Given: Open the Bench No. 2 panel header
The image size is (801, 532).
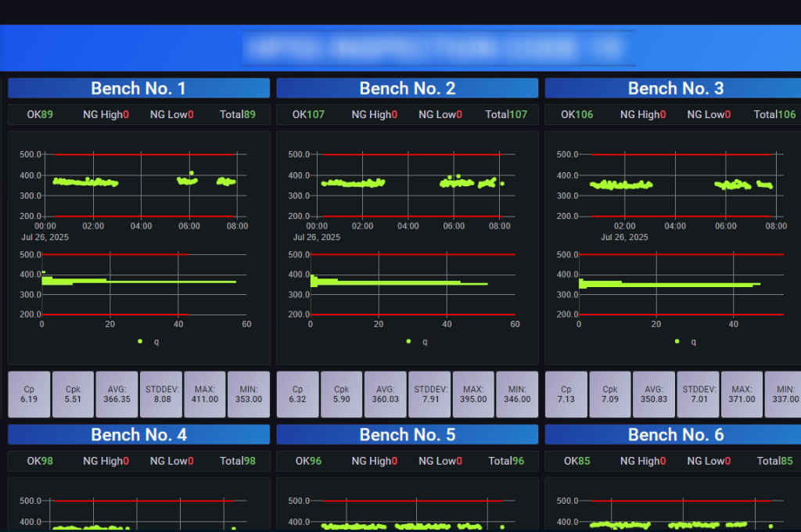Looking at the screenshot, I should point(407,88).
